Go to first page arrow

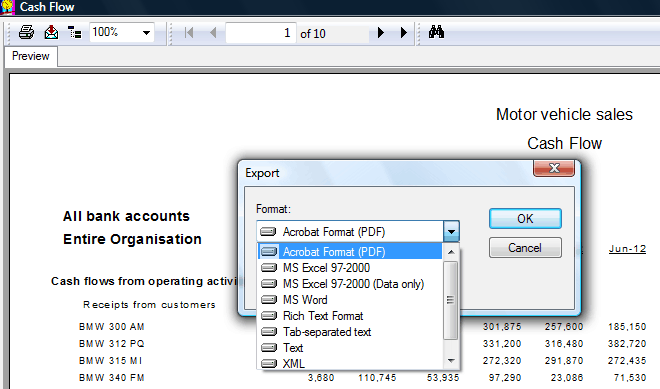click(189, 32)
